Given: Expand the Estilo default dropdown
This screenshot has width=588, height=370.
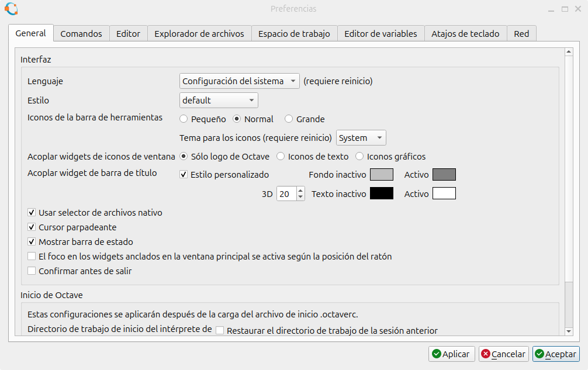Looking at the screenshot, I should pyautogui.click(x=219, y=101).
